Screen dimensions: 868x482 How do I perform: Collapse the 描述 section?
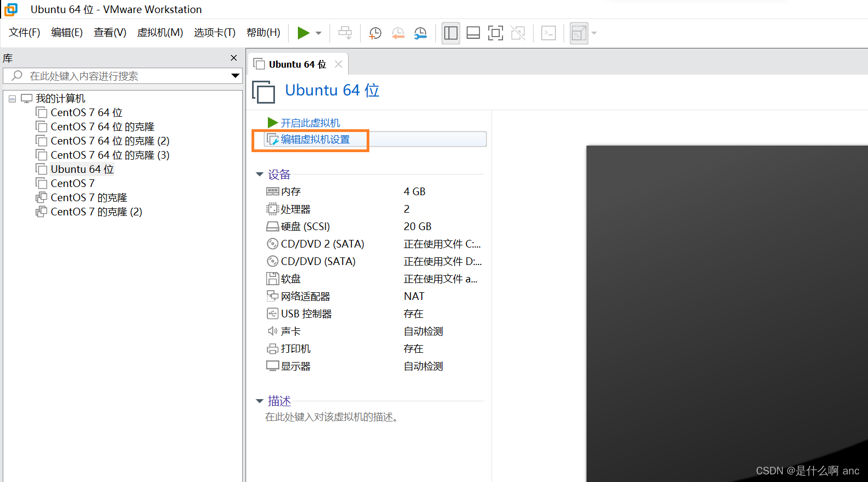pyautogui.click(x=260, y=401)
